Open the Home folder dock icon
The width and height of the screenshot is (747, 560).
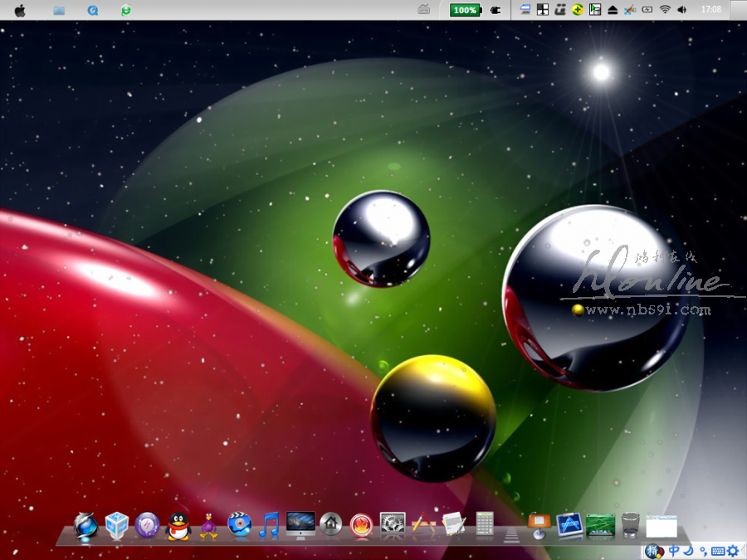(x=331, y=525)
